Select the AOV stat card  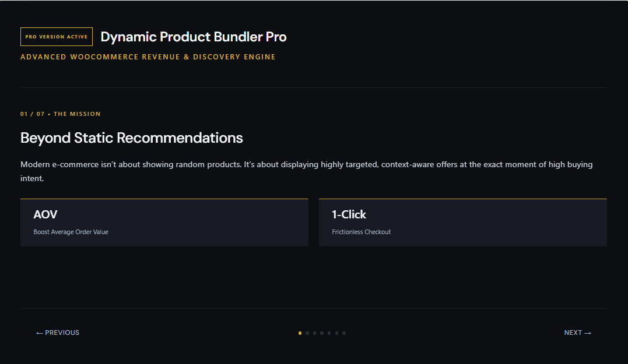click(164, 222)
